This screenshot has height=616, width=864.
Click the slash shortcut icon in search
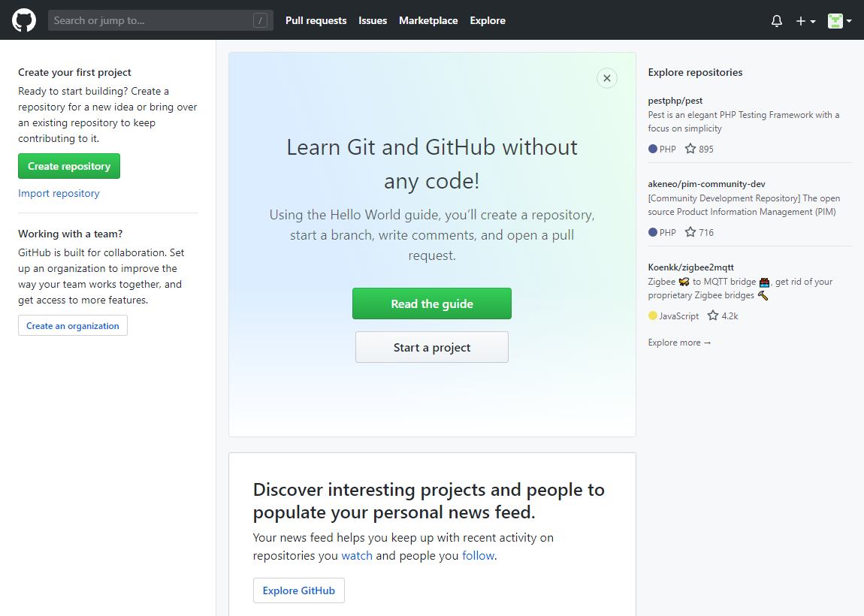point(260,21)
